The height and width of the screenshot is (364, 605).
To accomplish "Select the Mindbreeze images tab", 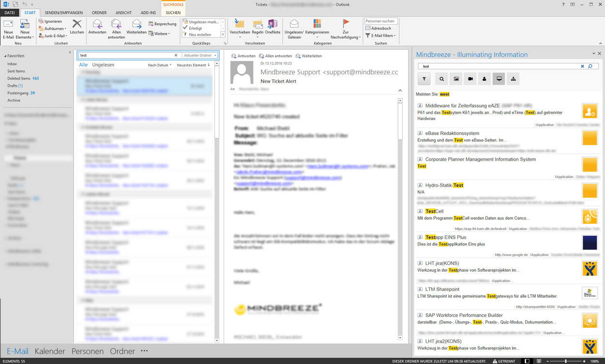I will [456, 79].
